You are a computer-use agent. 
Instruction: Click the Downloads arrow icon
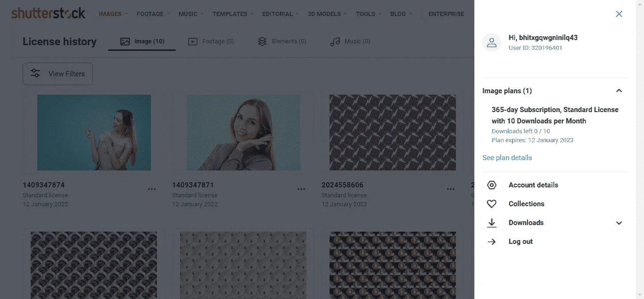[492, 223]
